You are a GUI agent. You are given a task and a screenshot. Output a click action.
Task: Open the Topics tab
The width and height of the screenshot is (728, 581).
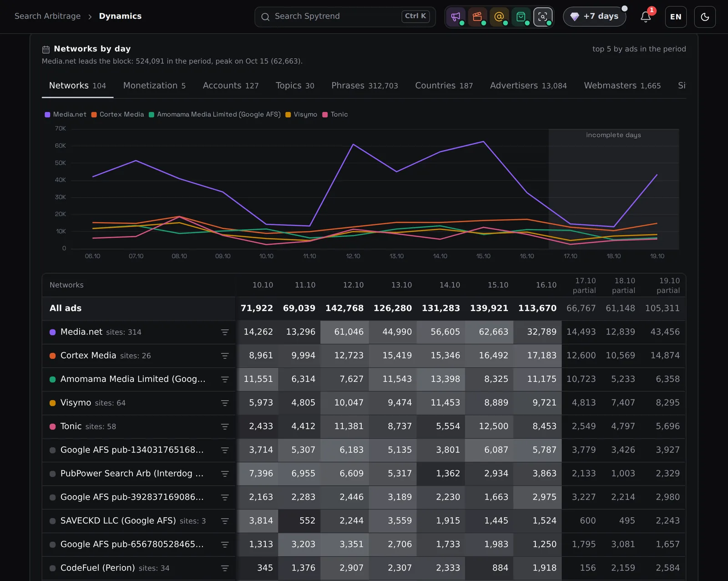(x=295, y=86)
